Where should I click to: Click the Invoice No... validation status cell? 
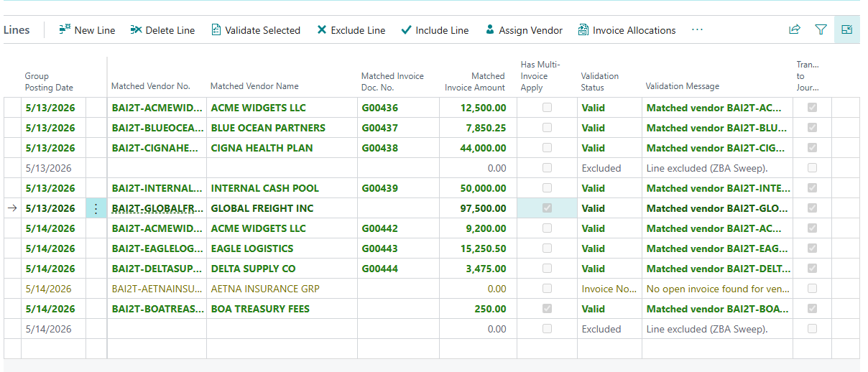click(x=609, y=289)
